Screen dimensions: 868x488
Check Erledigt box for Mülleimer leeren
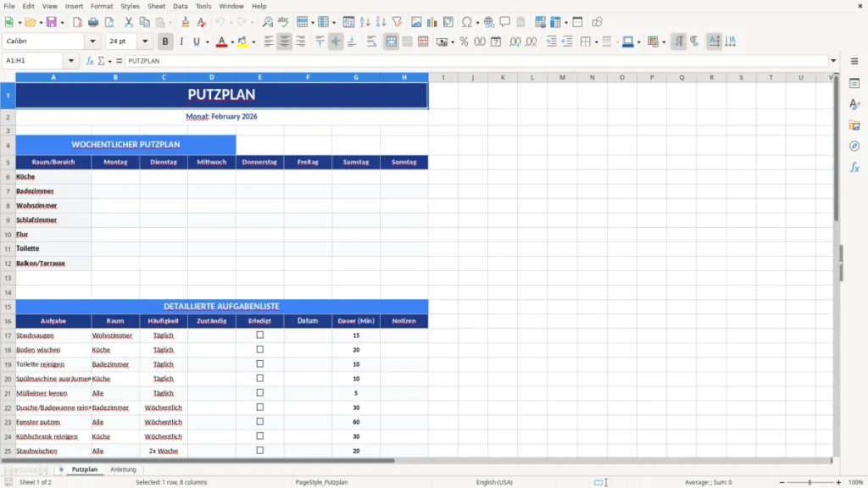click(259, 393)
